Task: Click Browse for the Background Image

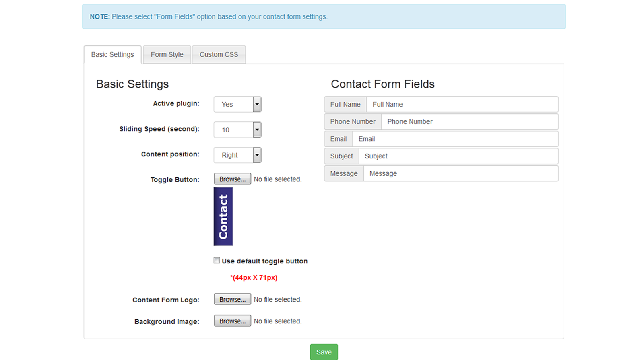Action: [x=232, y=321]
